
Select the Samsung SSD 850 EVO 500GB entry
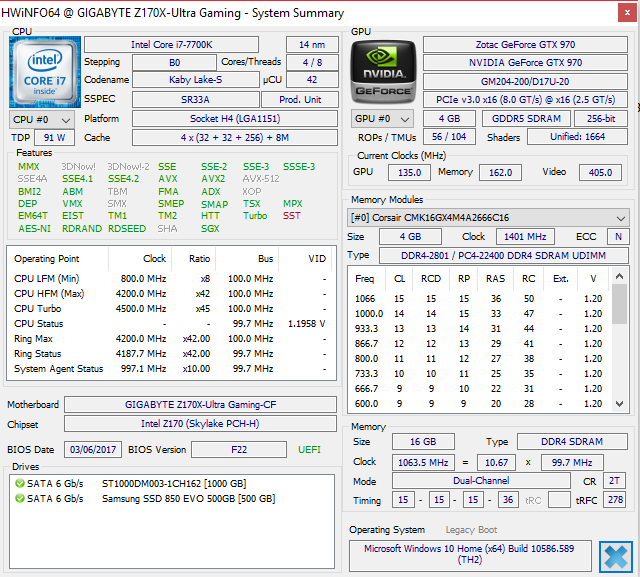[x=171, y=499]
